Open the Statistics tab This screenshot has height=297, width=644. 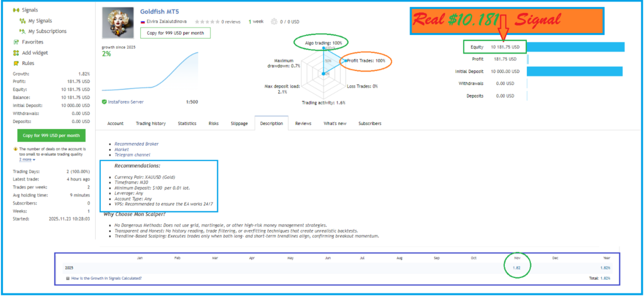tap(187, 123)
